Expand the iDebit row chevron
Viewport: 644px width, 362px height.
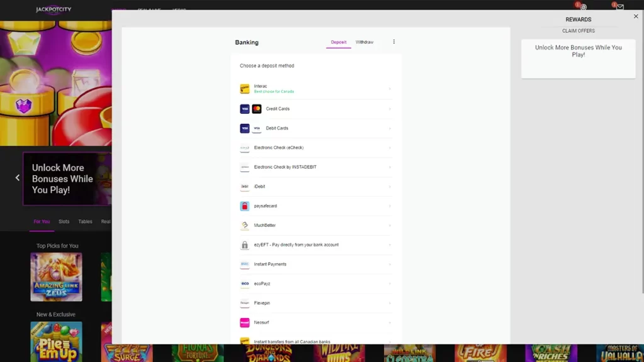pos(390,186)
